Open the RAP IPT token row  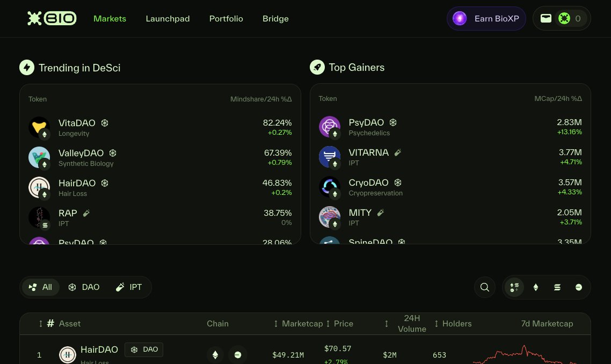tap(160, 217)
